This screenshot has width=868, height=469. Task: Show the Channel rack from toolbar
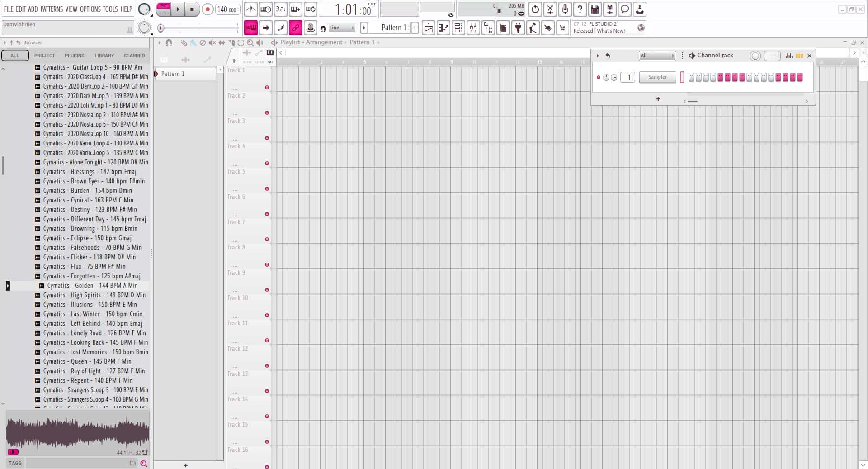458,28
